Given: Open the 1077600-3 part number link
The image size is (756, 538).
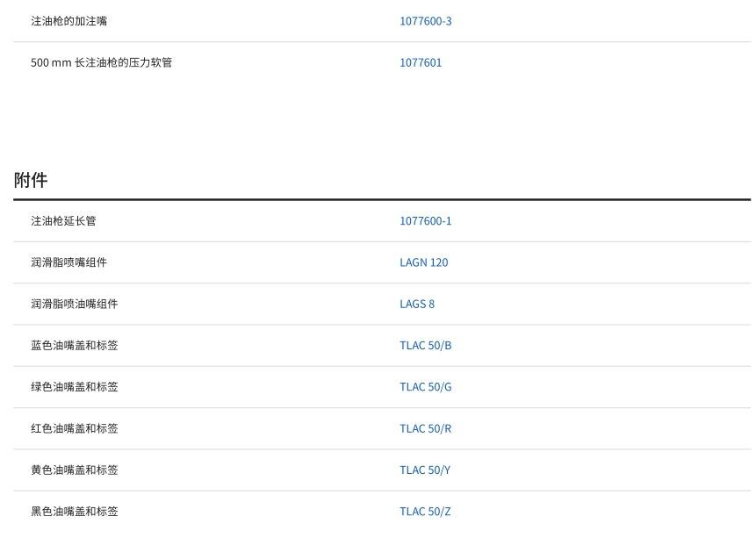Looking at the screenshot, I should (425, 21).
